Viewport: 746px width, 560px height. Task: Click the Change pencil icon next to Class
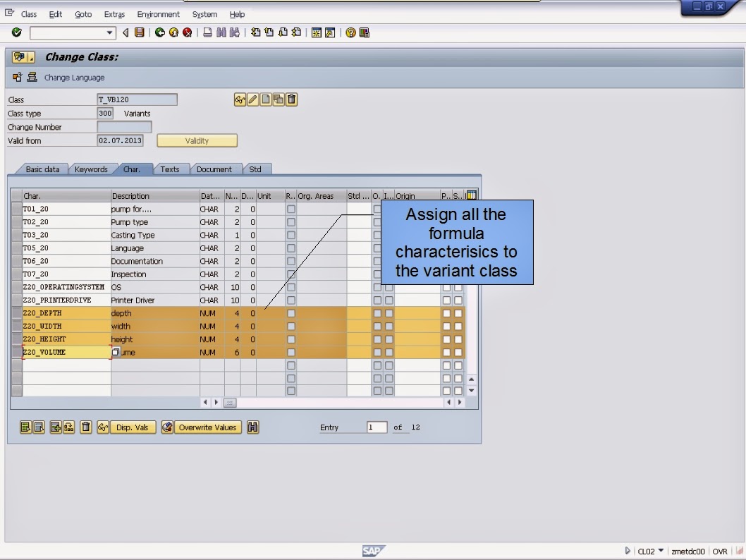coord(252,99)
